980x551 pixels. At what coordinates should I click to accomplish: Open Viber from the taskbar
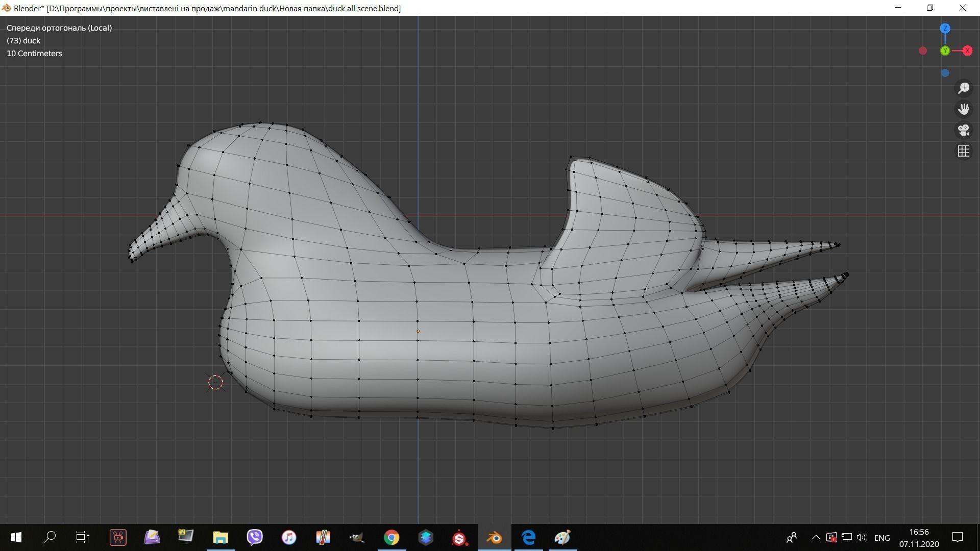[255, 537]
